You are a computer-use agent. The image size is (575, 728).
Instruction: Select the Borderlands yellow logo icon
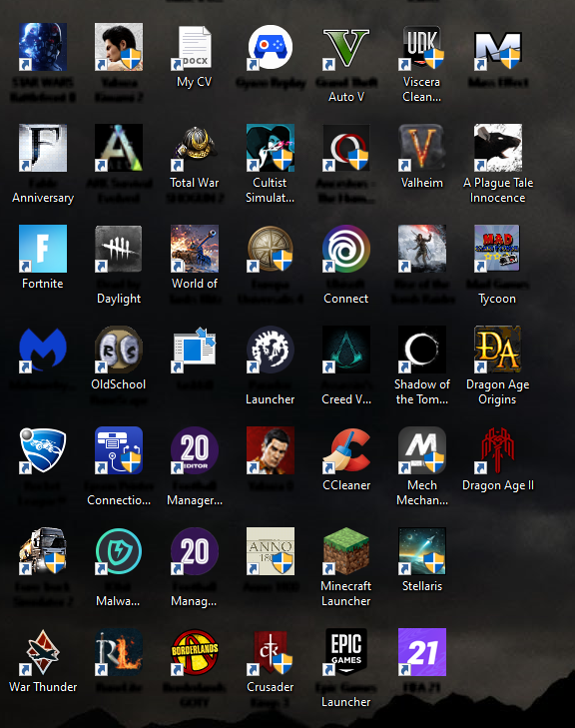click(195, 652)
